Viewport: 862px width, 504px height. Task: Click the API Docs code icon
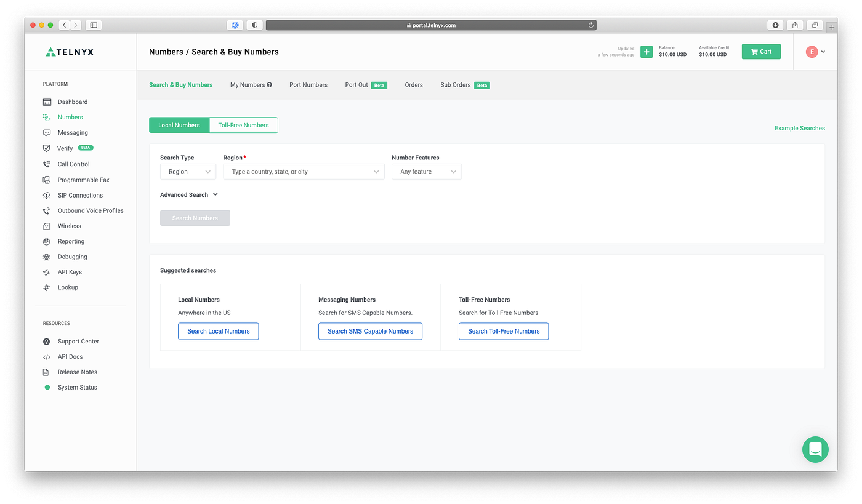tap(47, 357)
